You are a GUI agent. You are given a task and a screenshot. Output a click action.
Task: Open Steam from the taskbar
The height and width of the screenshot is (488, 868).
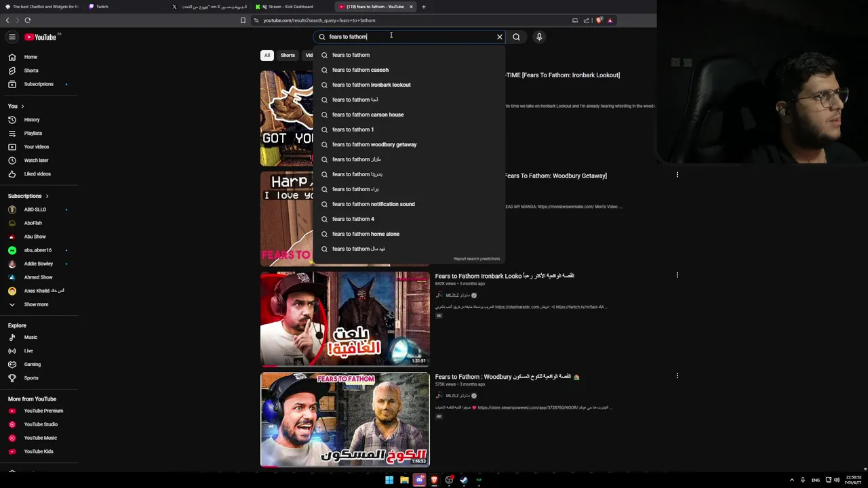point(464,480)
